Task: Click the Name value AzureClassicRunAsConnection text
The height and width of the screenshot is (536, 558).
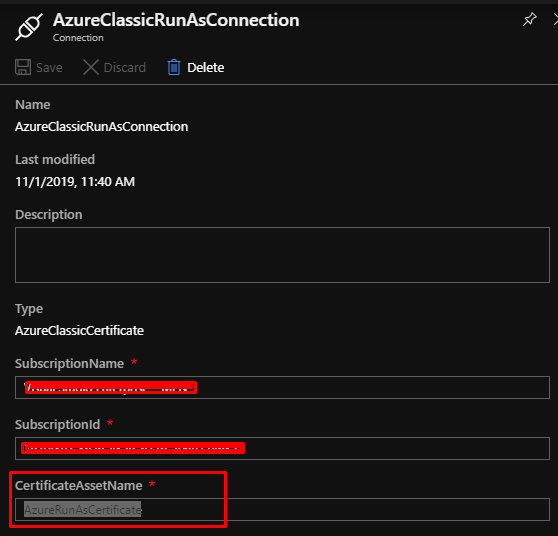Action: pyautogui.click(x=101, y=127)
